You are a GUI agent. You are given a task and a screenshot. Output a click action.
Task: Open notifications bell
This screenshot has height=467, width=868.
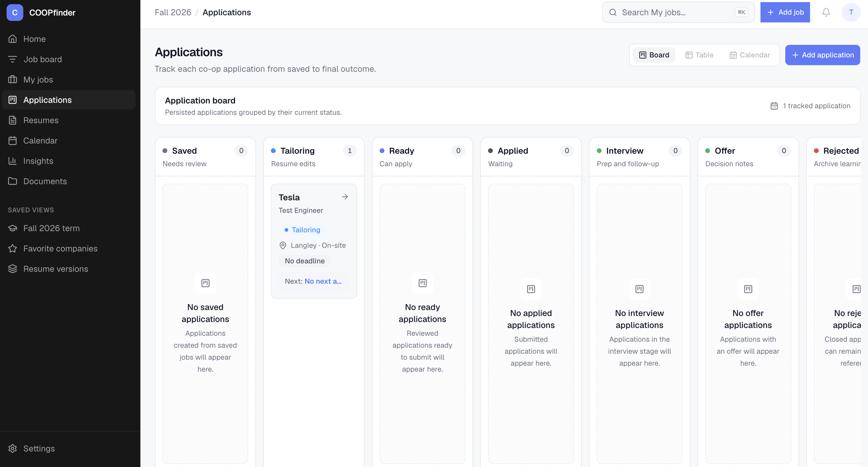pyautogui.click(x=826, y=13)
